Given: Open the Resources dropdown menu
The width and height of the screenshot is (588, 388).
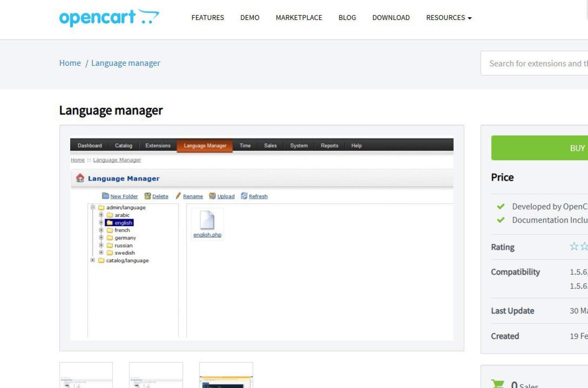Looking at the screenshot, I should tap(448, 18).
